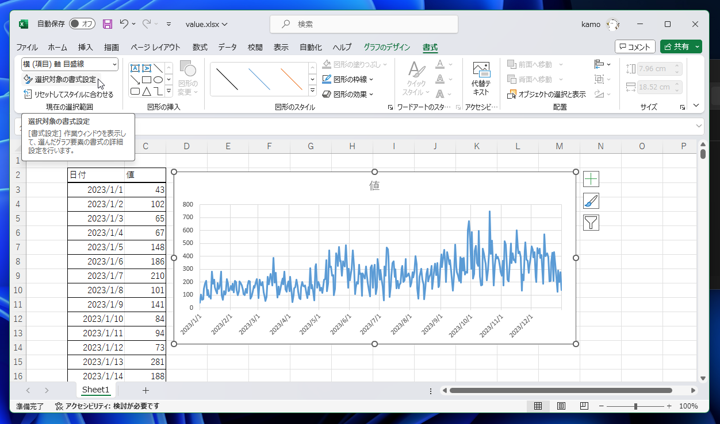
Task: Open the Chart Filters funnel button
Action: pyautogui.click(x=591, y=223)
